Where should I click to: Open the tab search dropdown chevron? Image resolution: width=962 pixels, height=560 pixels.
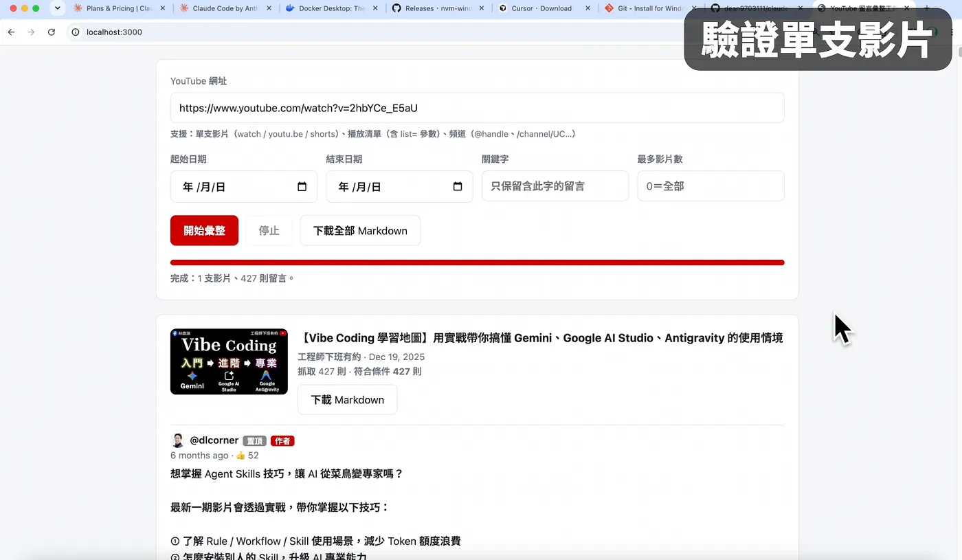[x=58, y=8]
